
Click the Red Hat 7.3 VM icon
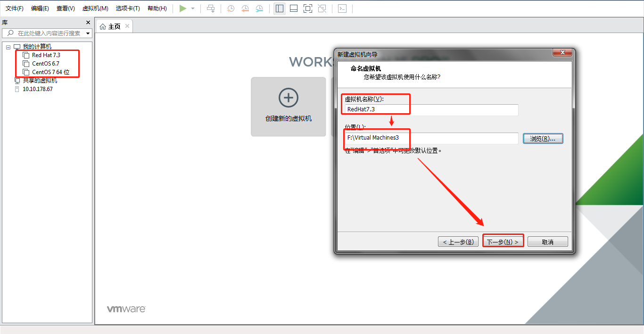coord(26,55)
